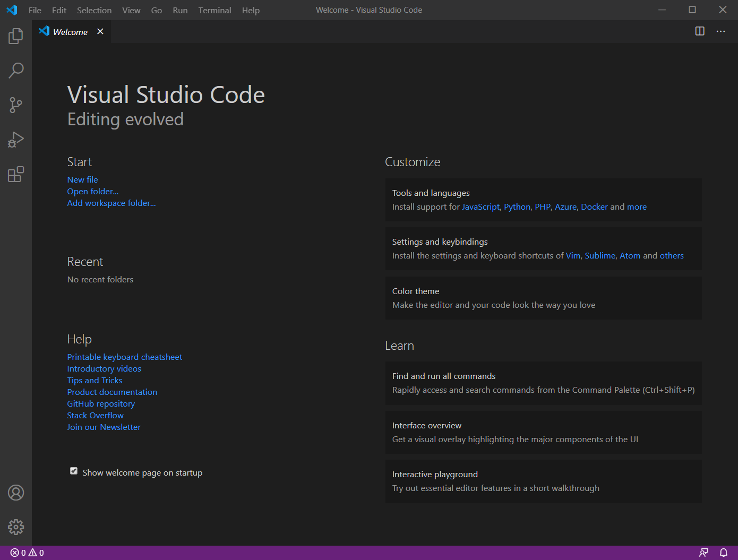Click 'others' link in keybindings card
Viewport: 738px width, 560px height.
tap(672, 256)
